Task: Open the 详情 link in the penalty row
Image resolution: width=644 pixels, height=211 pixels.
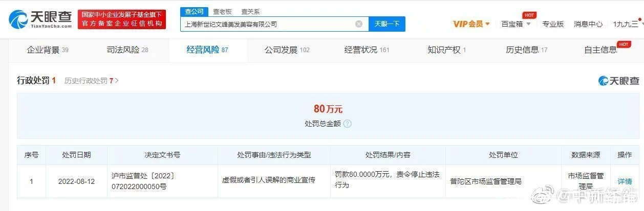Action: point(625,181)
